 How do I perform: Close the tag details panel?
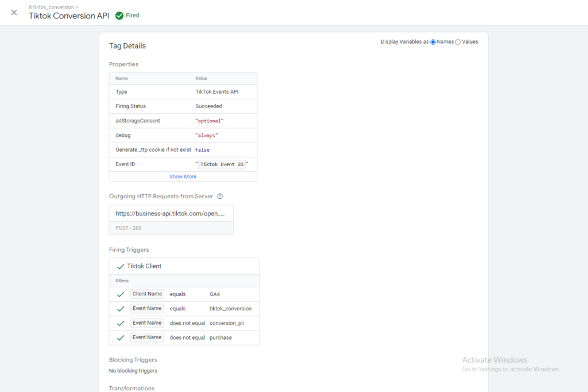[x=14, y=13]
